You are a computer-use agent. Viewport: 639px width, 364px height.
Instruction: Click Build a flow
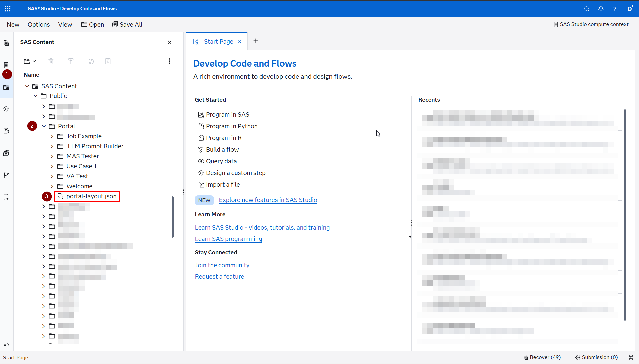point(219,150)
